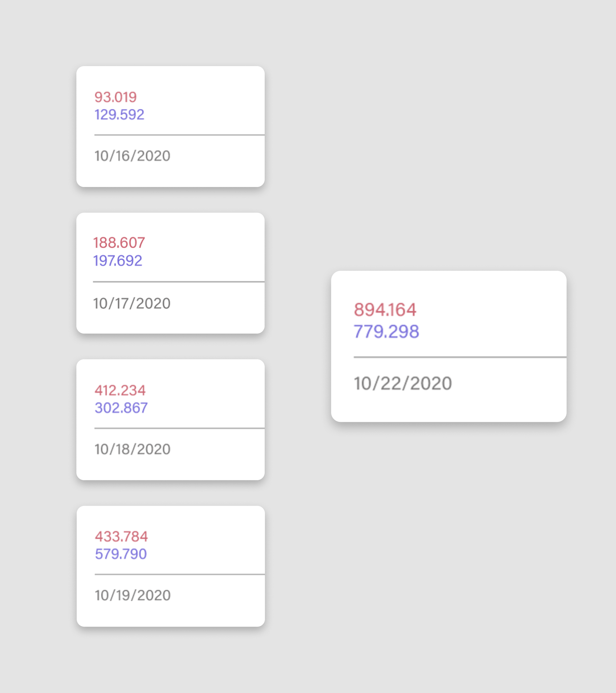Click the divider line in the 10/18/2020 card
The image size is (616, 693).
[179, 428]
